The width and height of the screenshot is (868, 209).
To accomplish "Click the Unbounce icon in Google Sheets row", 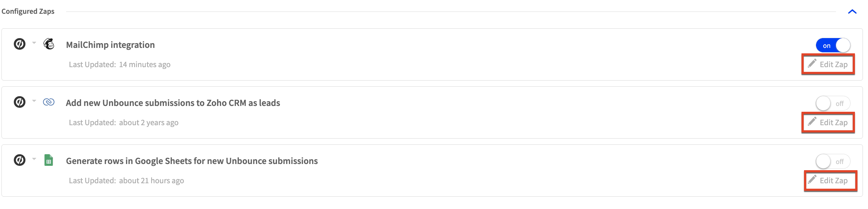I will 20,160.
